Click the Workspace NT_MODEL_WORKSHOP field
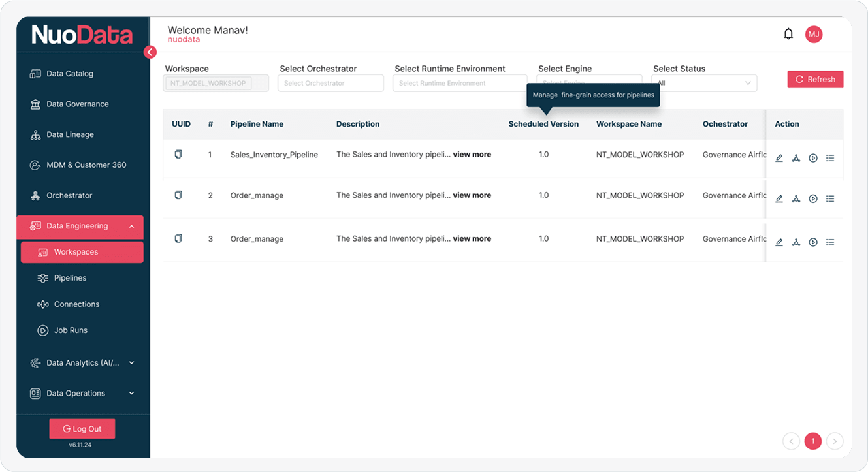This screenshot has height=472, width=868. point(216,83)
